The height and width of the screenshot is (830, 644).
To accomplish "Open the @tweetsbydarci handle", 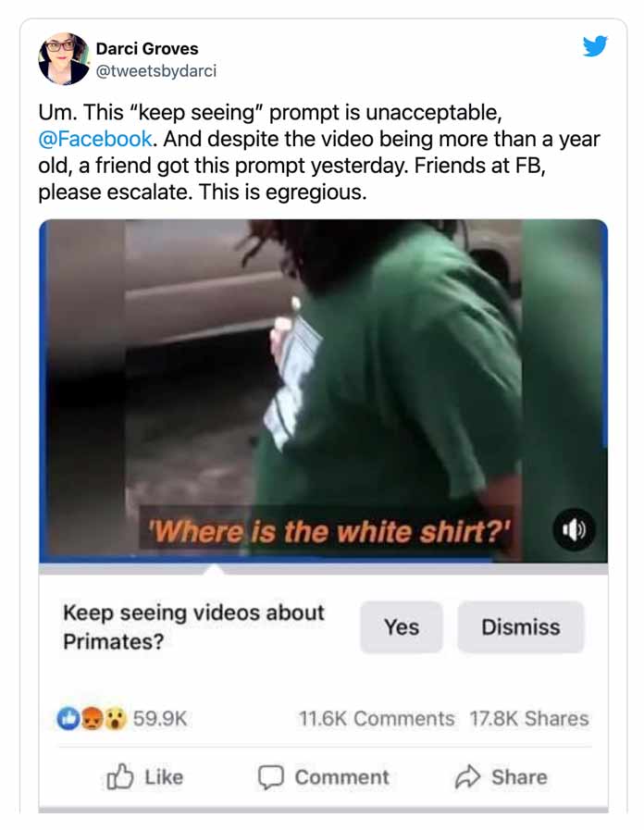I will 156,71.
